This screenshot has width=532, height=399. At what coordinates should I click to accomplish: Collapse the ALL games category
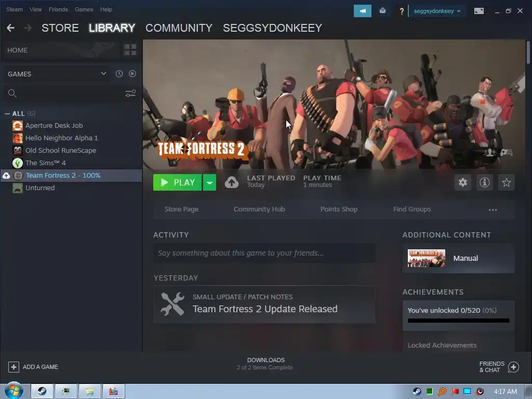coord(7,114)
